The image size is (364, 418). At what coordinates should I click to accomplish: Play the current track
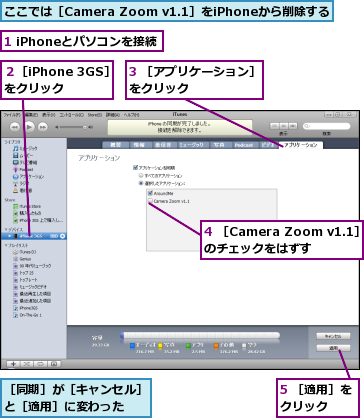coord(29,127)
